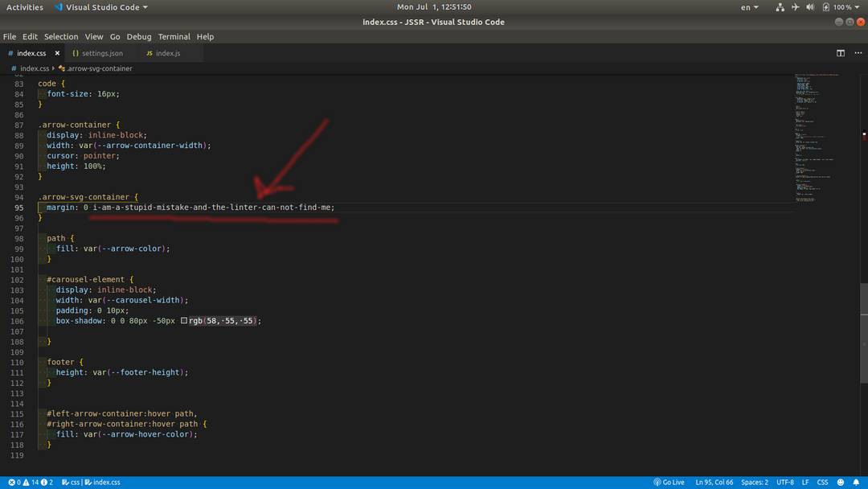Screen dimensions: 868x489
Task: Click UTF-8 to change file encoding
Action: point(784,482)
